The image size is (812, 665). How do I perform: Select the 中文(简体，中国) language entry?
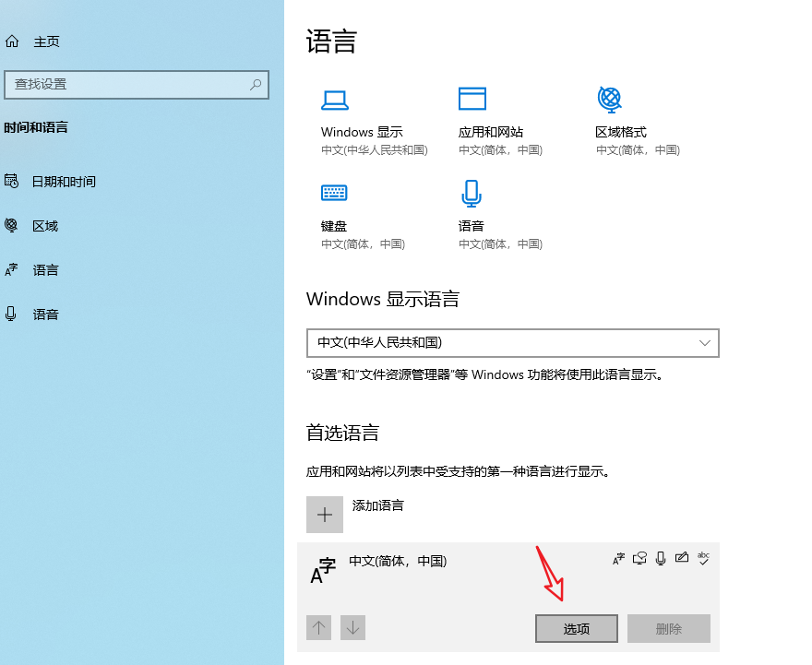point(508,597)
